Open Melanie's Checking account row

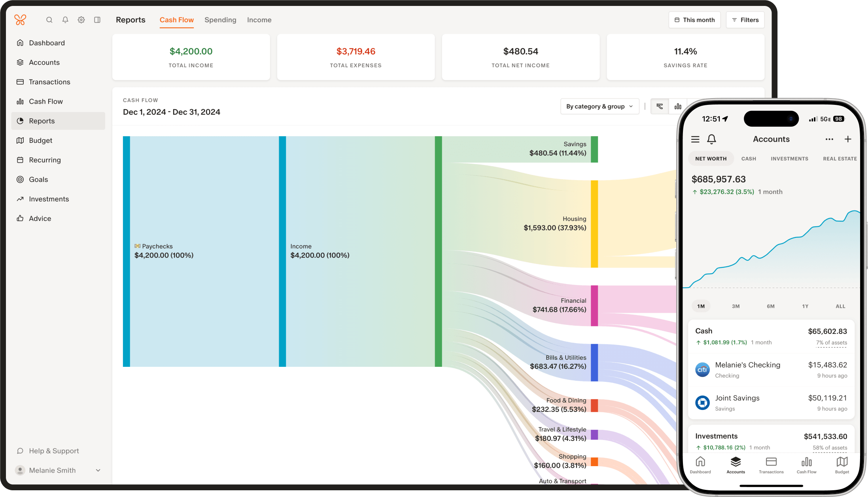771,370
